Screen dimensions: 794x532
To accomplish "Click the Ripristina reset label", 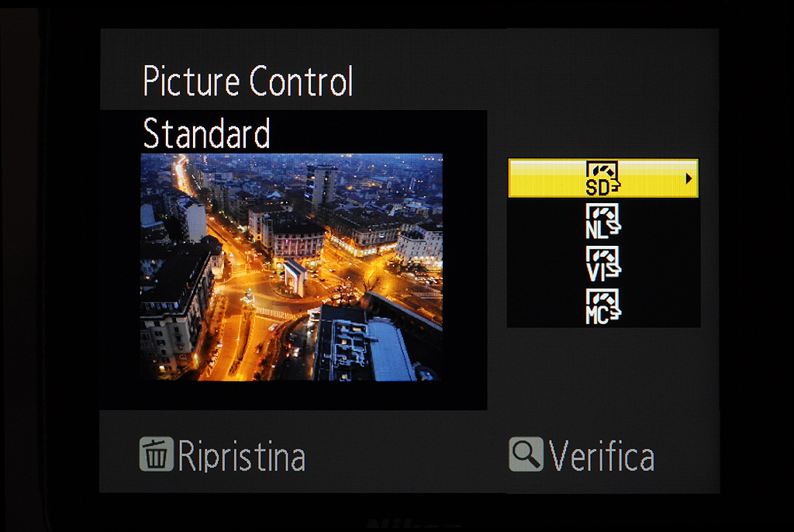I will [x=242, y=455].
